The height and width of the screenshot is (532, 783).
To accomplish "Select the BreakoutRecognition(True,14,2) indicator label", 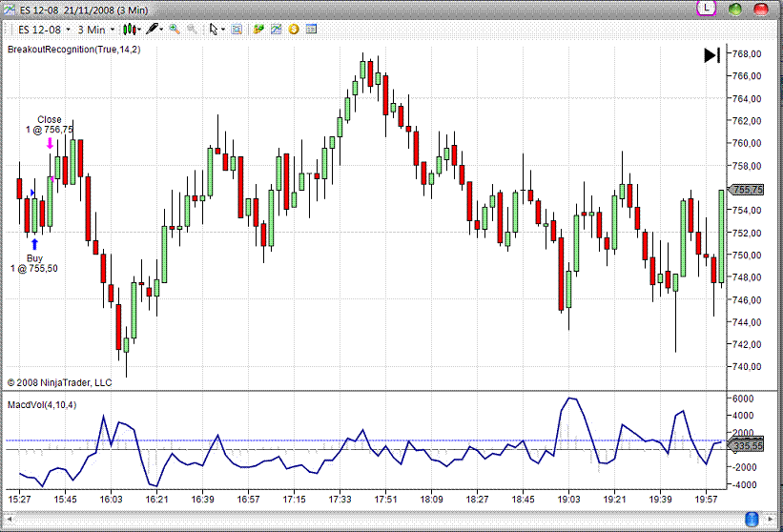I will (73, 50).
